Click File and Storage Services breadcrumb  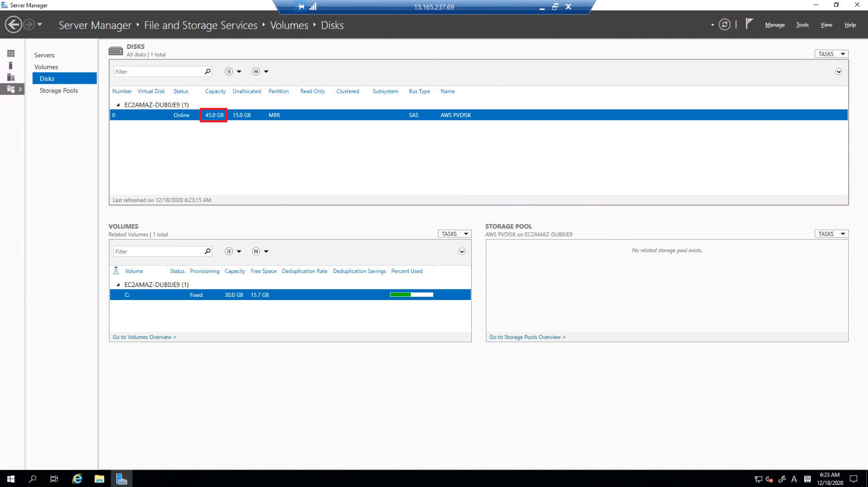(201, 25)
